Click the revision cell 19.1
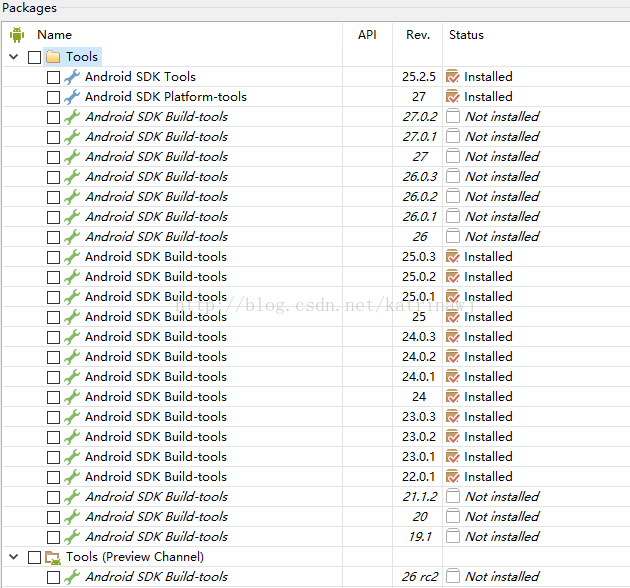Viewport: 630px width, 588px height. pos(420,537)
